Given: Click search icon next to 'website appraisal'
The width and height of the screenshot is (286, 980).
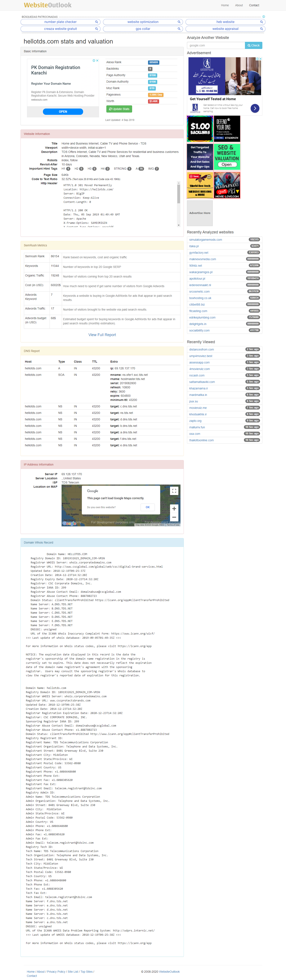Looking at the screenshot, I should [261, 29].
